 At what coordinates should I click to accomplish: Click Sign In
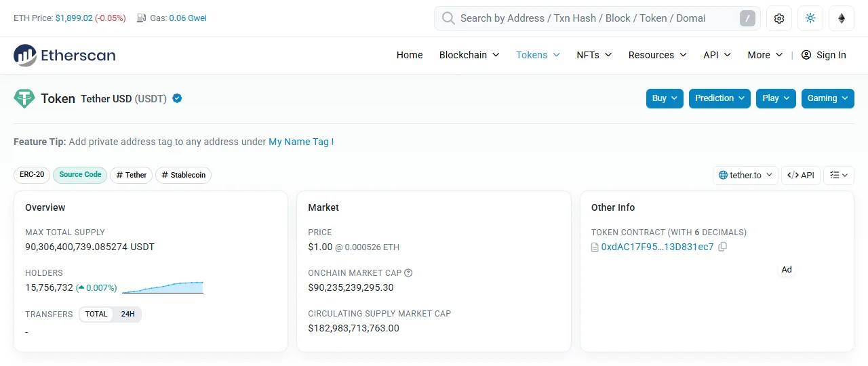click(823, 55)
